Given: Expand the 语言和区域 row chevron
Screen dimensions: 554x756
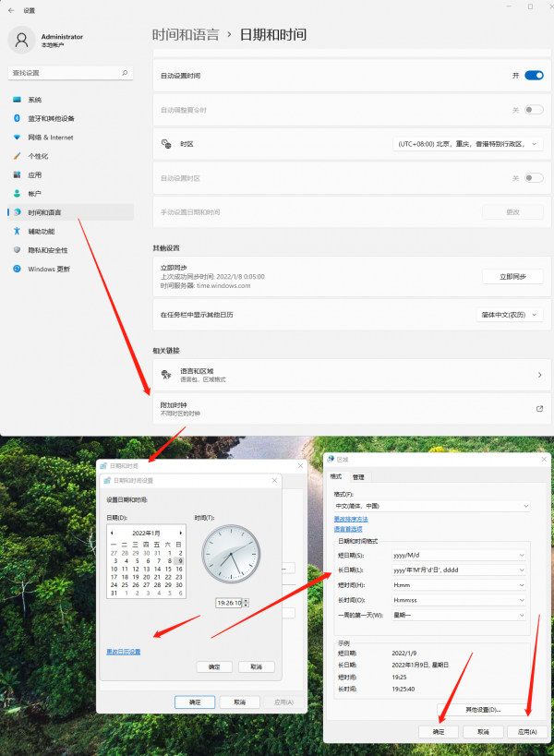Looking at the screenshot, I should tap(539, 375).
